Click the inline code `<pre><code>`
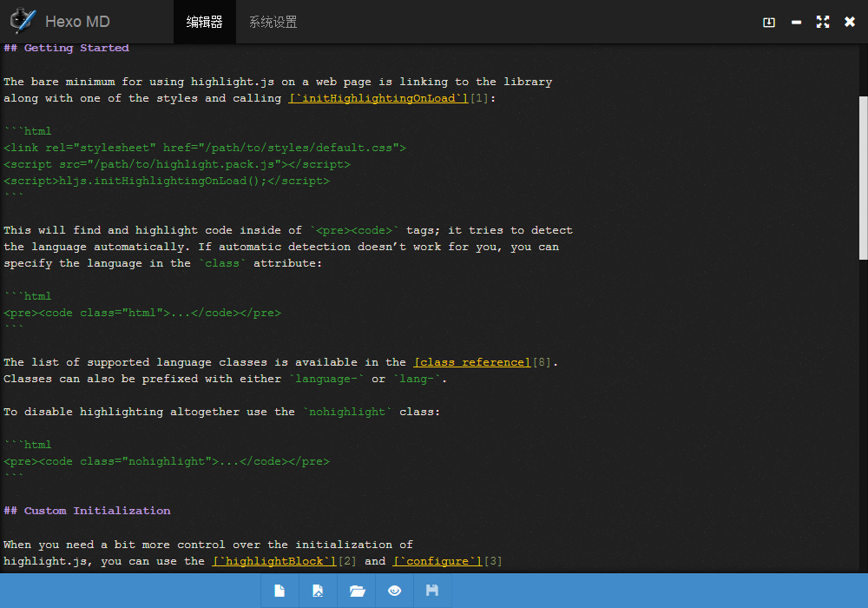 354,230
